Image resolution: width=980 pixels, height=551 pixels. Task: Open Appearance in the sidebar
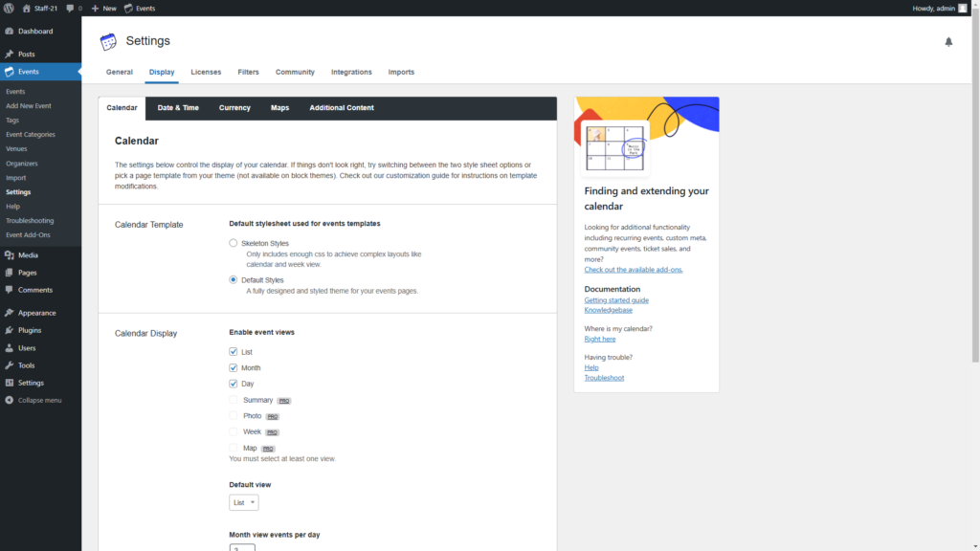point(36,313)
